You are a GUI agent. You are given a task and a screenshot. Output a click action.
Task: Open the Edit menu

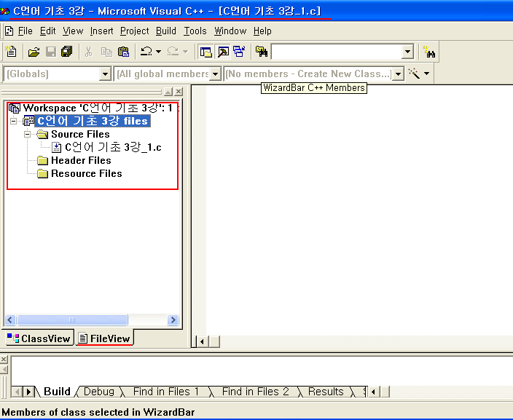click(x=48, y=31)
